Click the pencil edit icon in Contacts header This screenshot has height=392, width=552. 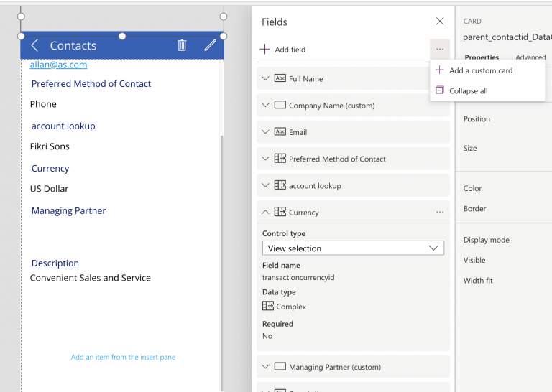click(210, 45)
